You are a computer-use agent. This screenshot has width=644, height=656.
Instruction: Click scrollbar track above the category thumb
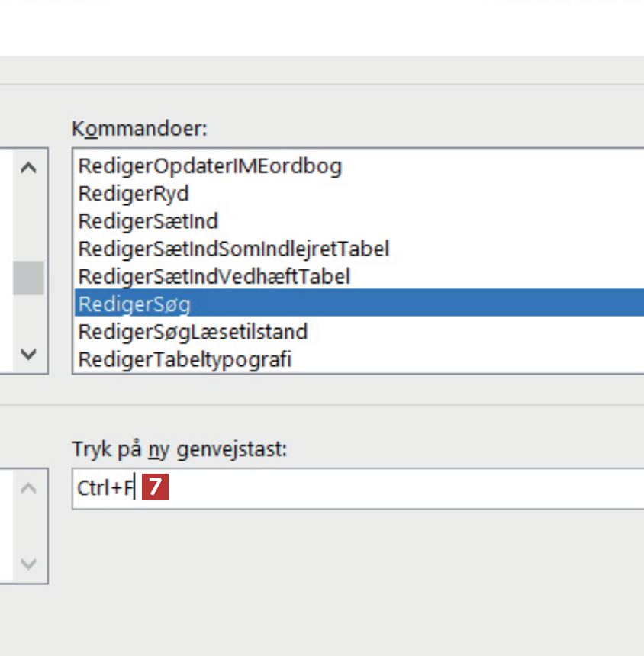click(x=28, y=217)
